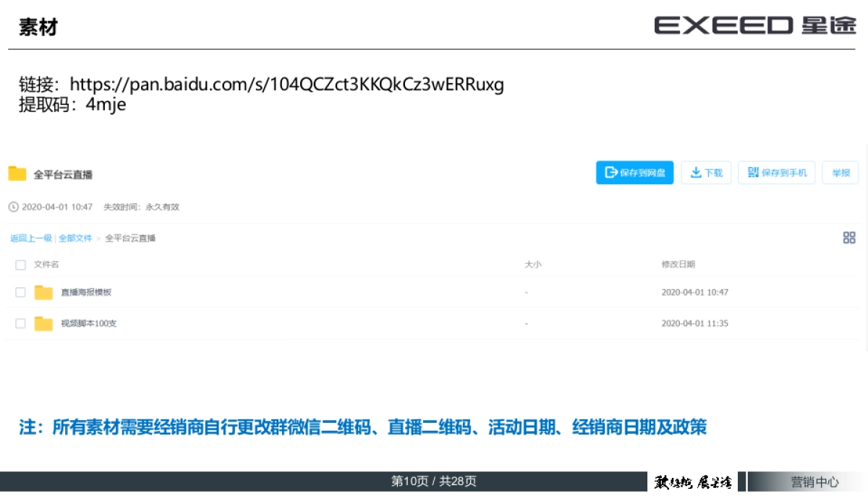
Task: Sort by 大小 column header
Action: pos(532,265)
